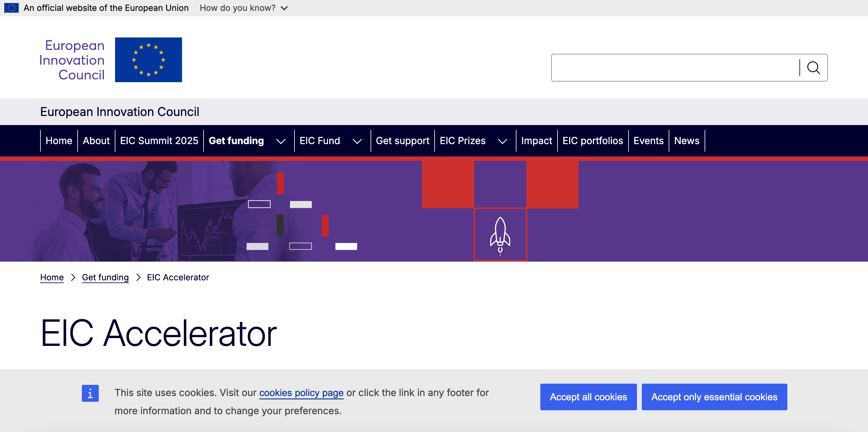Click the cookies information icon
The width and height of the screenshot is (868, 432).
click(90, 393)
